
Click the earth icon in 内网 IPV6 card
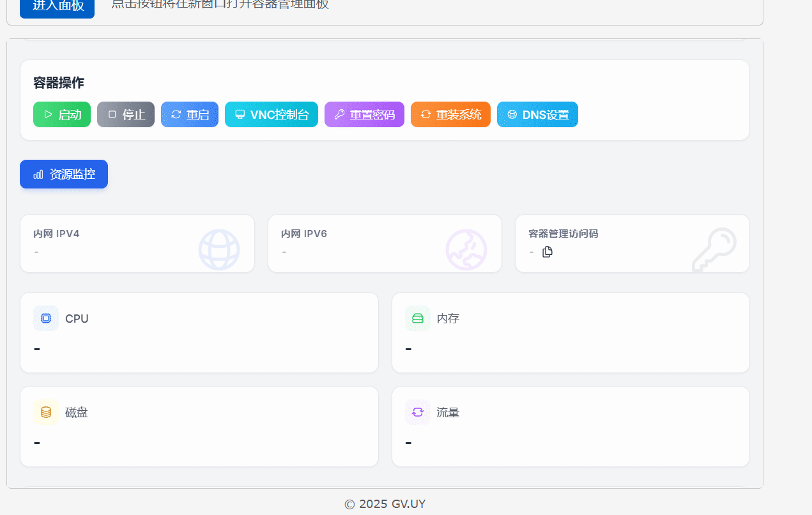(466, 249)
